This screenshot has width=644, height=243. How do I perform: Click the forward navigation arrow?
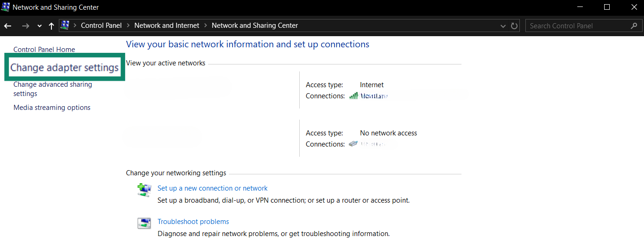point(25,26)
